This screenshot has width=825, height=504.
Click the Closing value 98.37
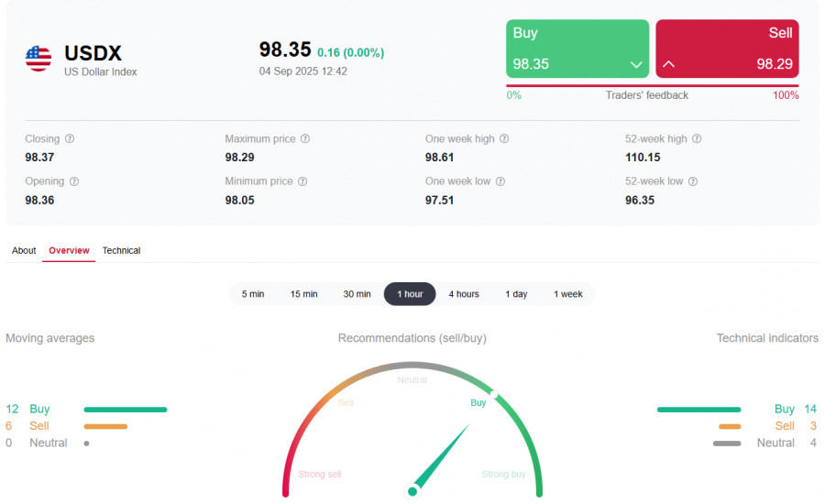click(39, 158)
